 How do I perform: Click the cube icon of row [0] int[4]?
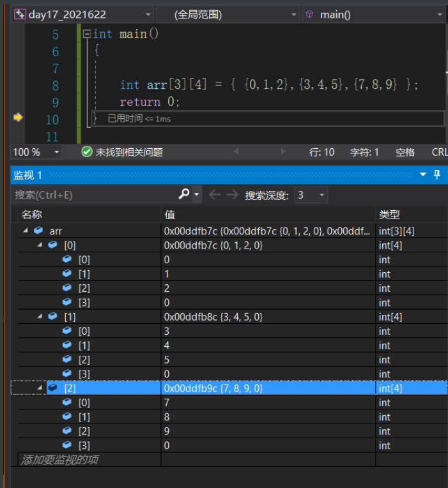53,245
